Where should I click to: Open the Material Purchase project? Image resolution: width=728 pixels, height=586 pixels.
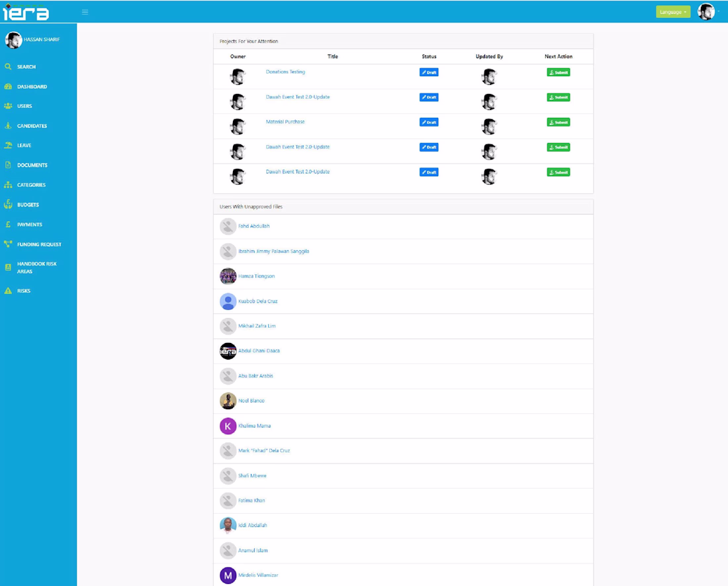coord(285,122)
